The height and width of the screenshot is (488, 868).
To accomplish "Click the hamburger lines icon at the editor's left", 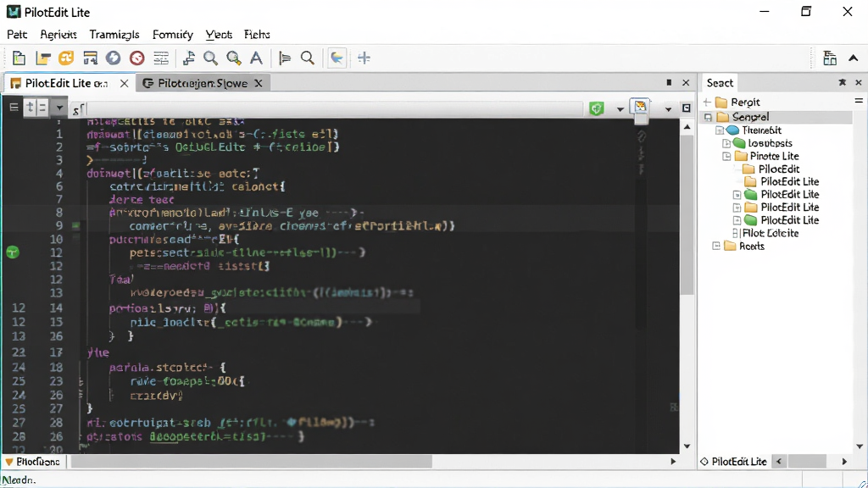I will point(14,108).
